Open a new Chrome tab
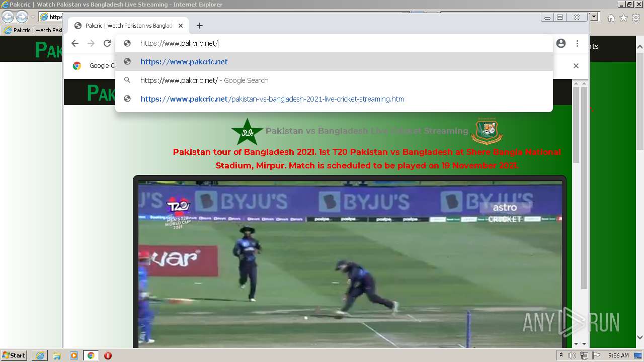Viewport: 644px width, 362px height. [x=200, y=26]
